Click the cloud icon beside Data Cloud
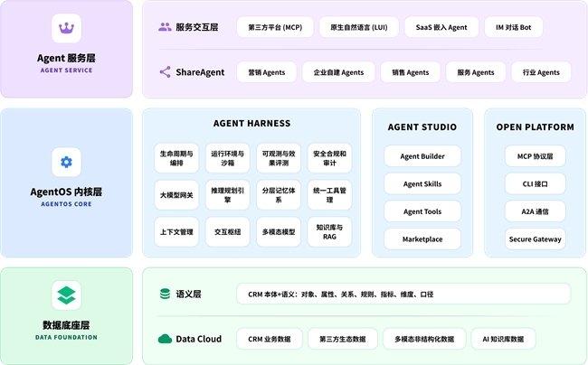The image size is (588, 365). click(165, 339)
